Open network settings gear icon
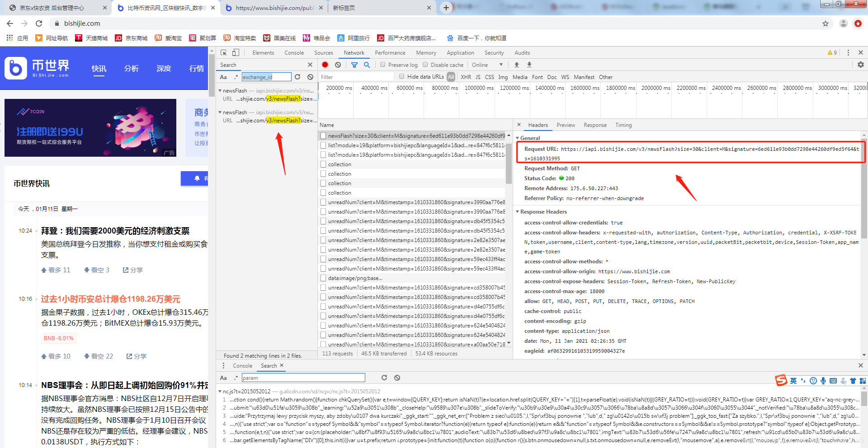 [861, 65]
